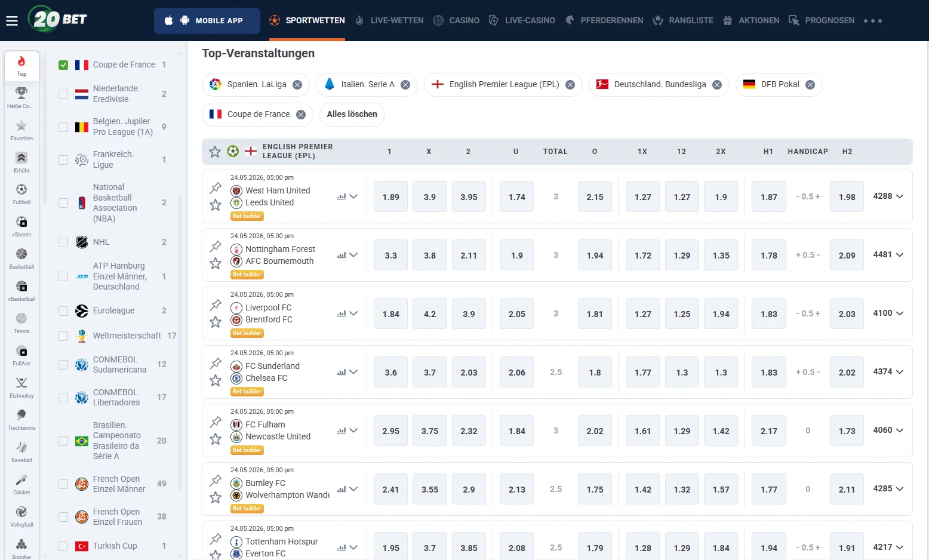Screen dimensions: 929x560
Task: Check National Basketball Association checkbox
Action: pyautogui.click(x=63, y=203)
